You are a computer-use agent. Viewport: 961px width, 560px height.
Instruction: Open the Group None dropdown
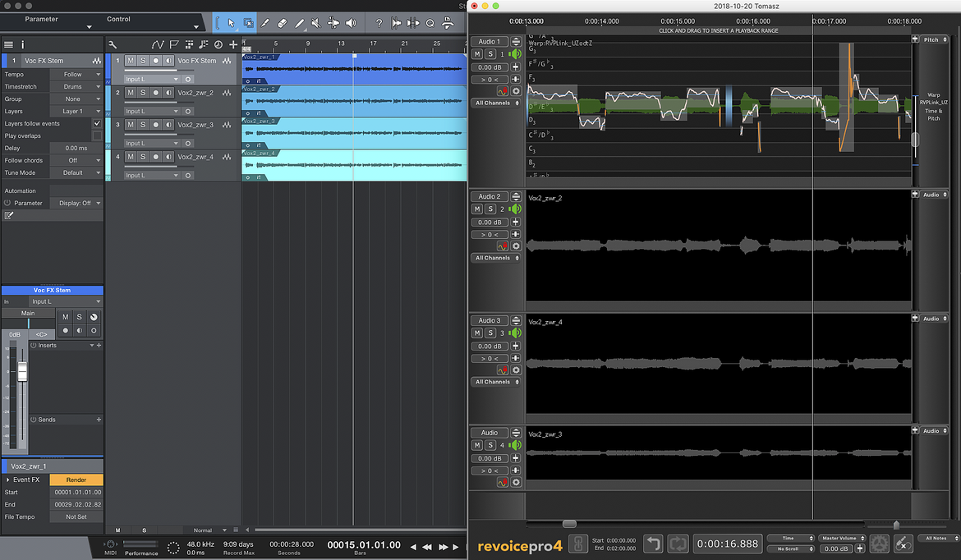[76, 99]
